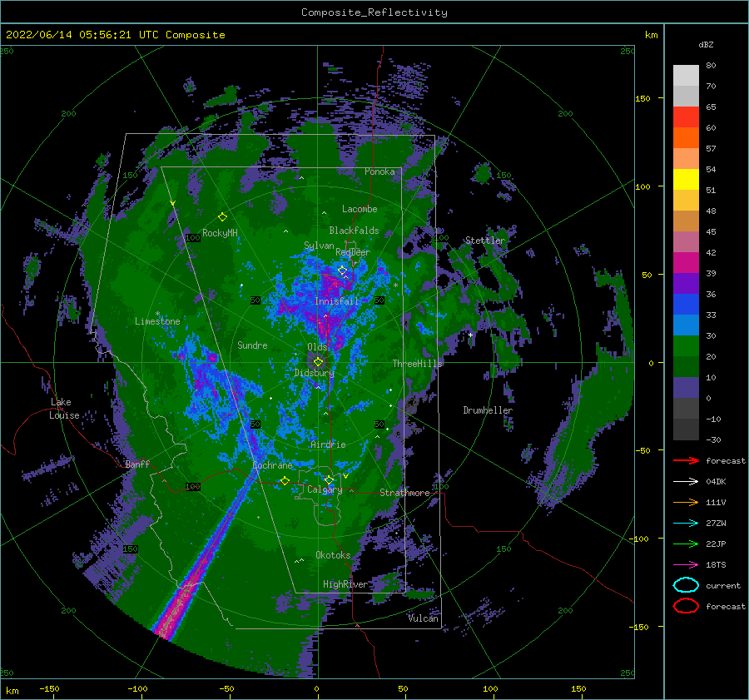Viewport: 749px width, 700px height.
Task: Select the light gray 70-80 dBZ swatch
Action: pos(686,75)
